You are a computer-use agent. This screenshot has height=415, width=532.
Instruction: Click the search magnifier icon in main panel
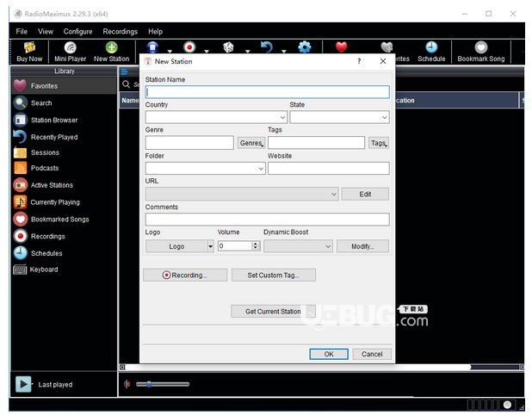(x=127, y=84)
